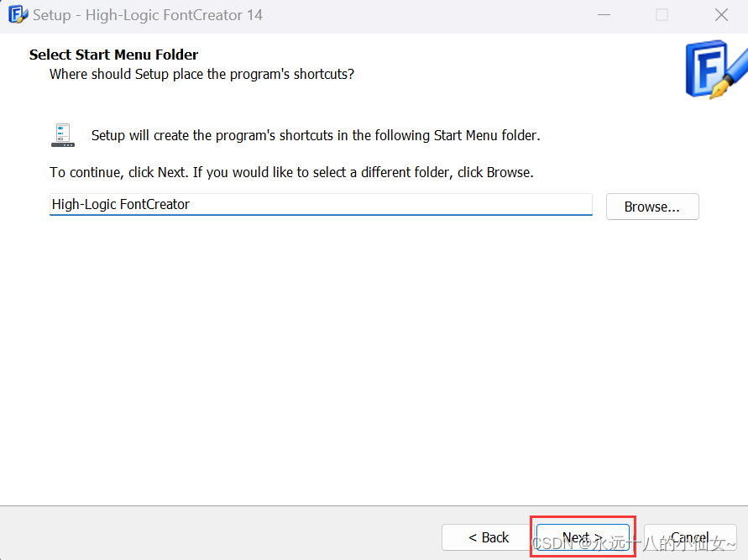748x560 pixels.
Task: Click the blank title bar area beside the title
Action: (420, 15)
